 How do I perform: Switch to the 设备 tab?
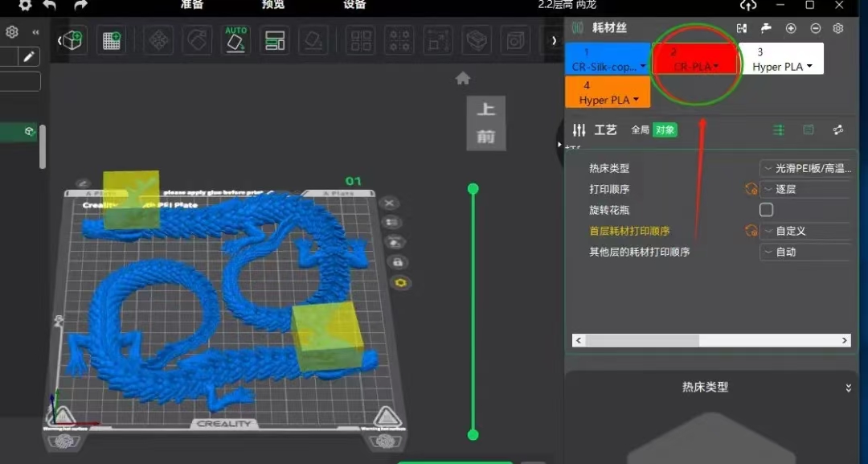(354, 5)
